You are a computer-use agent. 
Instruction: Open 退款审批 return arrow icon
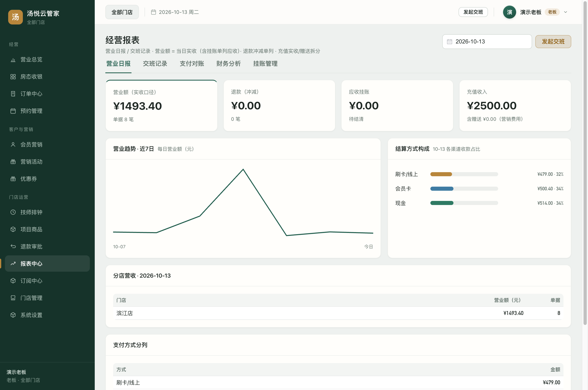point(13,246)
